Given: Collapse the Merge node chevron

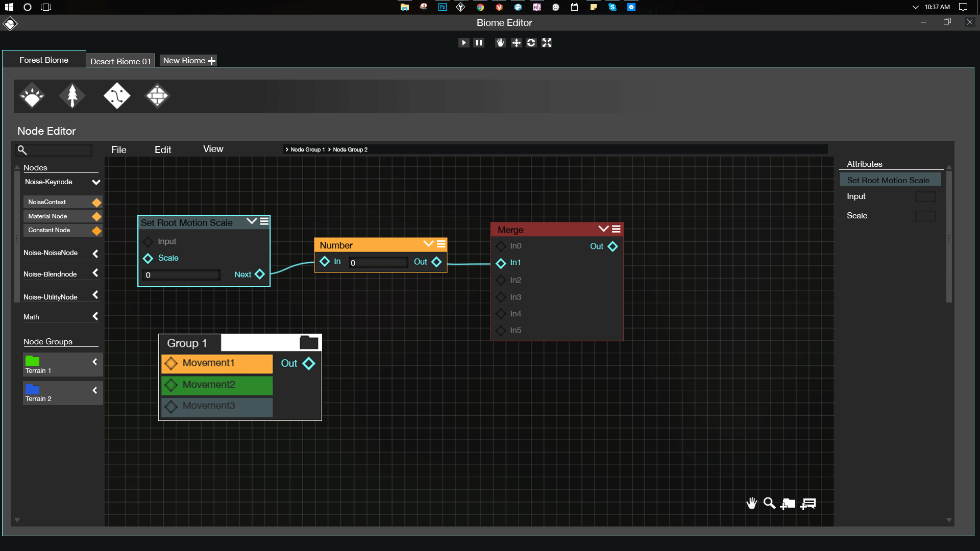Looking at the screenshot, I should (603, 229).
